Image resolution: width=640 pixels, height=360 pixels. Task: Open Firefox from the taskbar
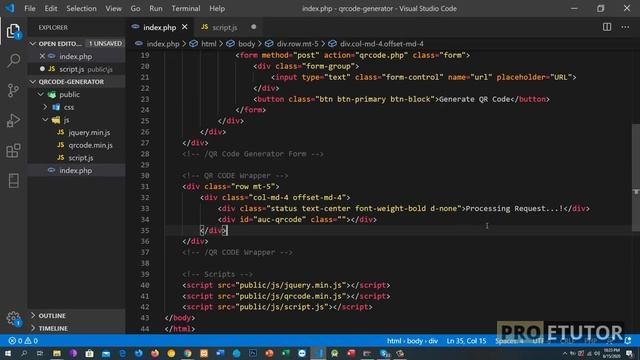155,353
